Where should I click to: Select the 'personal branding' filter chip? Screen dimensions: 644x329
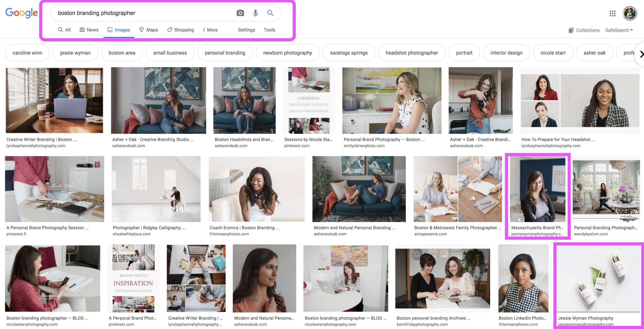(x=225, y=53)
